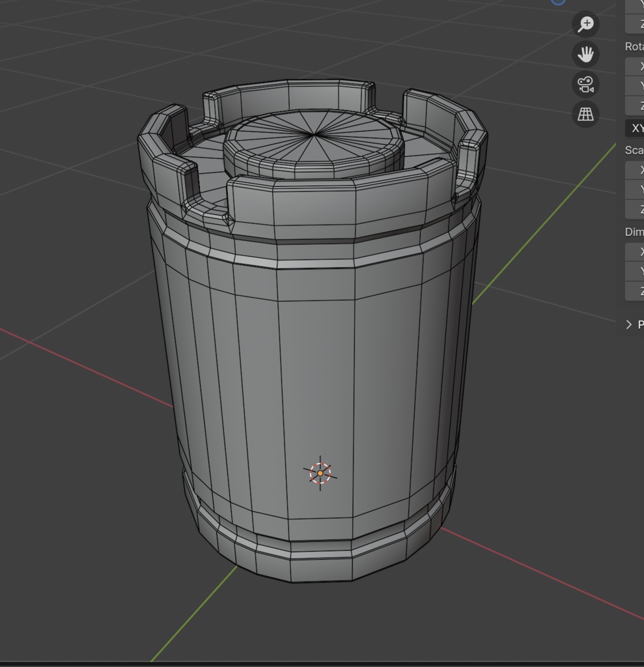
Task: Activate the pan view hand icon
Action: (586, 54)
